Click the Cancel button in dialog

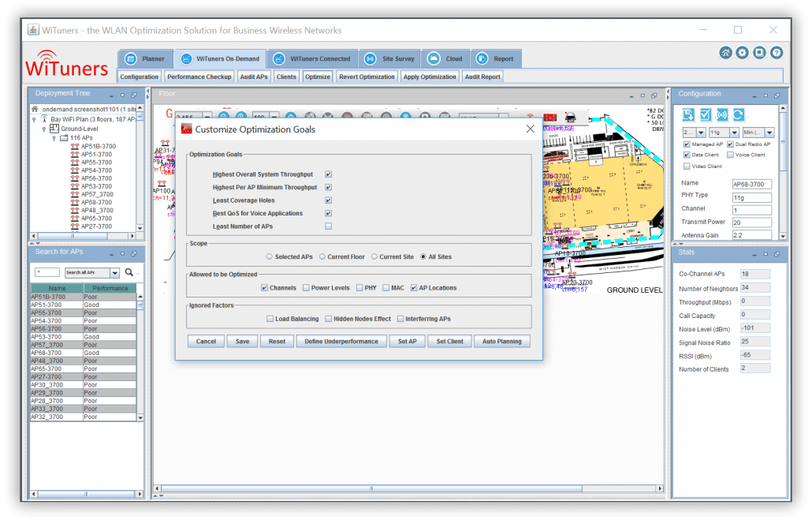pos(206,342)
